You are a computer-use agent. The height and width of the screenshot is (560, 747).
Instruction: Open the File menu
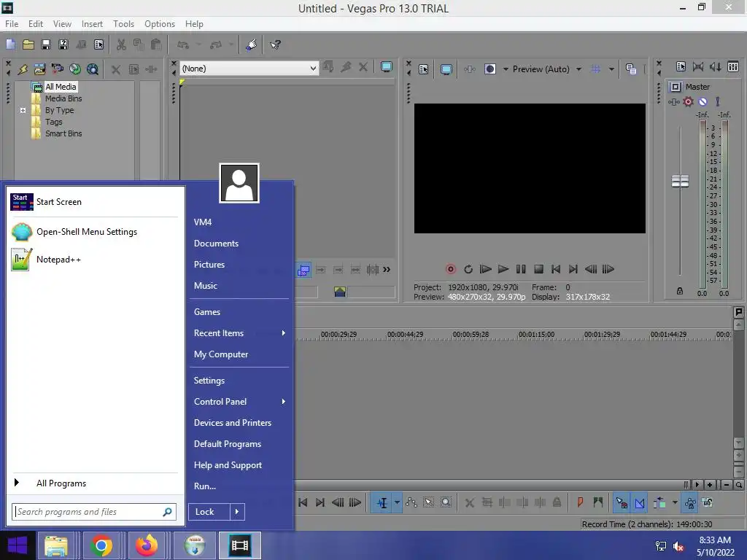click(12, 24)
